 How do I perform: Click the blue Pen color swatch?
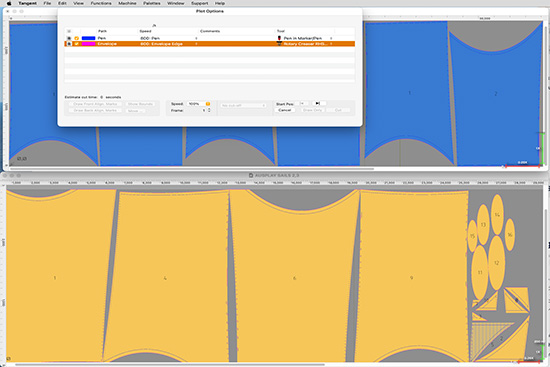coord(88,38)
